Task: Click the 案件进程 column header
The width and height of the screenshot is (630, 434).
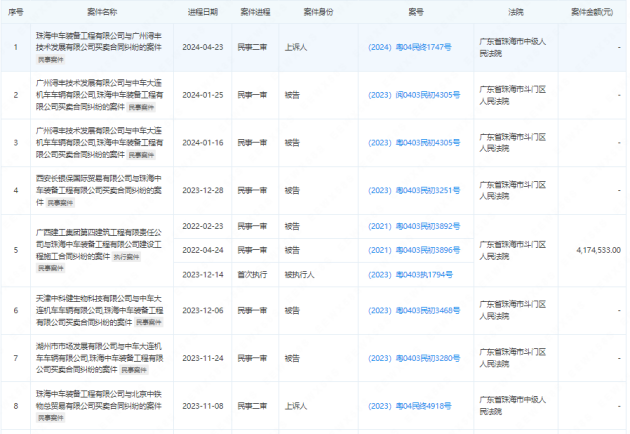Action: pos(255,12)
